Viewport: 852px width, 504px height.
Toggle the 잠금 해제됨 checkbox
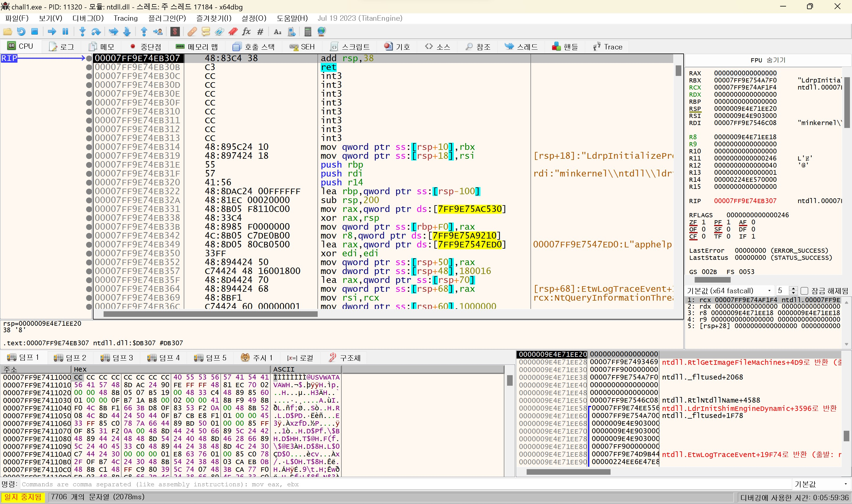tap(804, 291)
